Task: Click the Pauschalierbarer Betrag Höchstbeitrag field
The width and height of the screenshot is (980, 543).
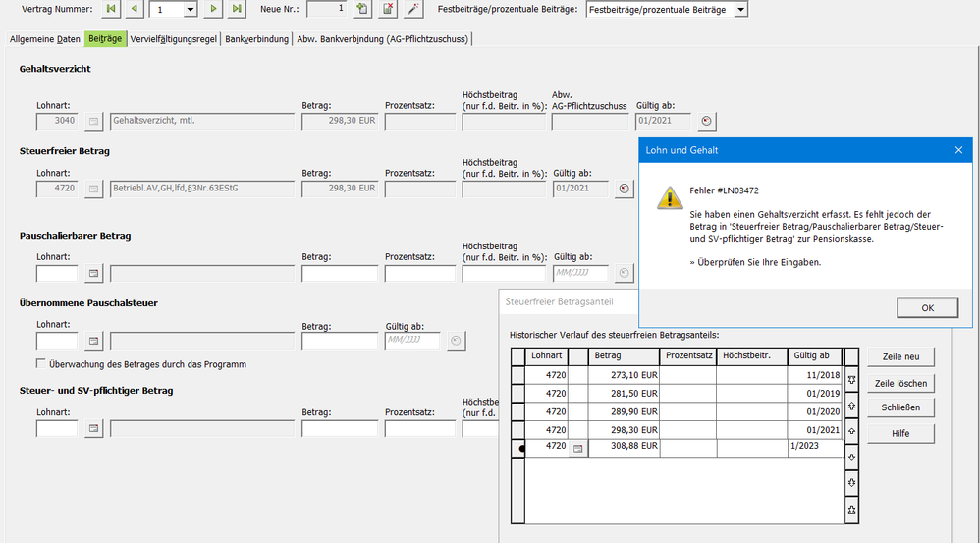Action: (x=504, y=274)
